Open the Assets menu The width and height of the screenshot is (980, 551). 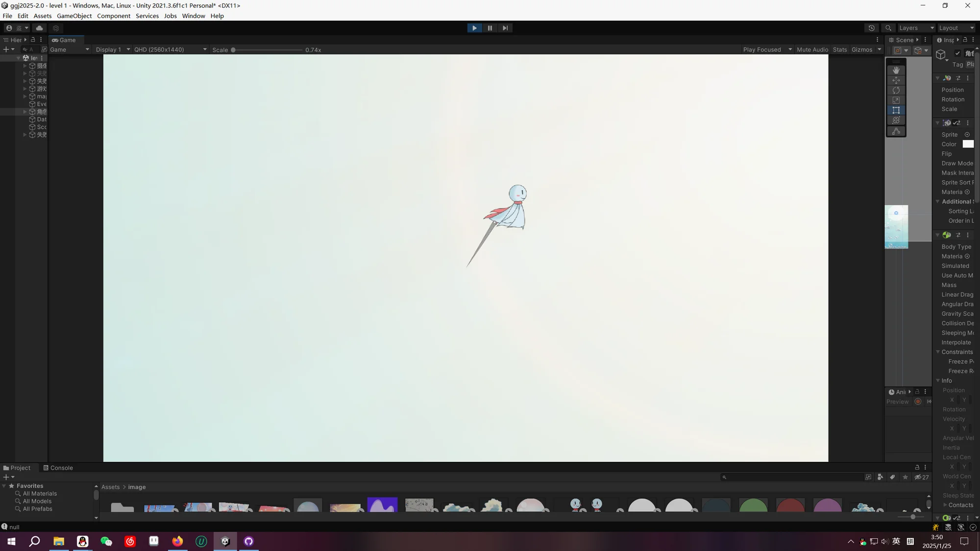tap(42, 16)
